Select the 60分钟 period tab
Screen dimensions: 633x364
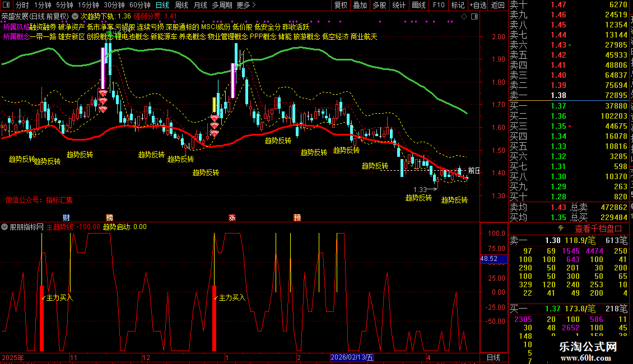coord(139,5)
